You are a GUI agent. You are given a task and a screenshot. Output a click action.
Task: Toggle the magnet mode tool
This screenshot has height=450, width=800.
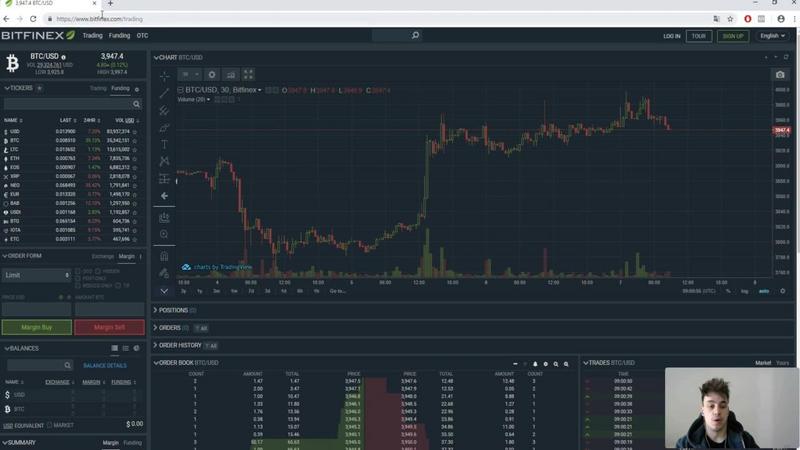click(164, 256)
